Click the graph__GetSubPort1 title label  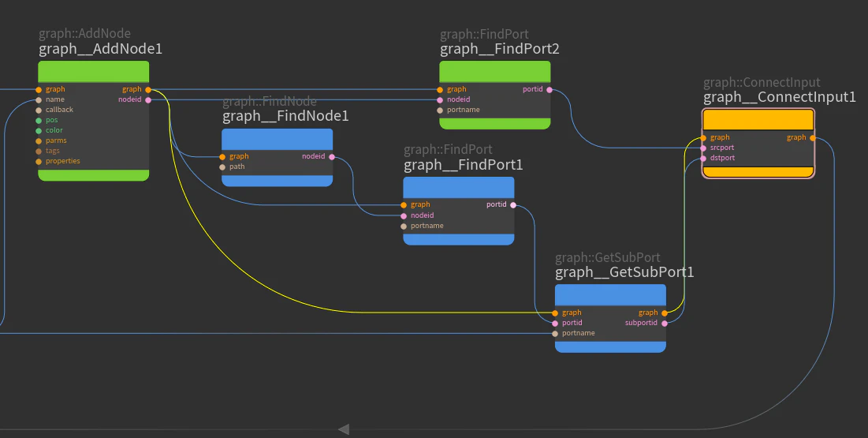tap(624, 273)
